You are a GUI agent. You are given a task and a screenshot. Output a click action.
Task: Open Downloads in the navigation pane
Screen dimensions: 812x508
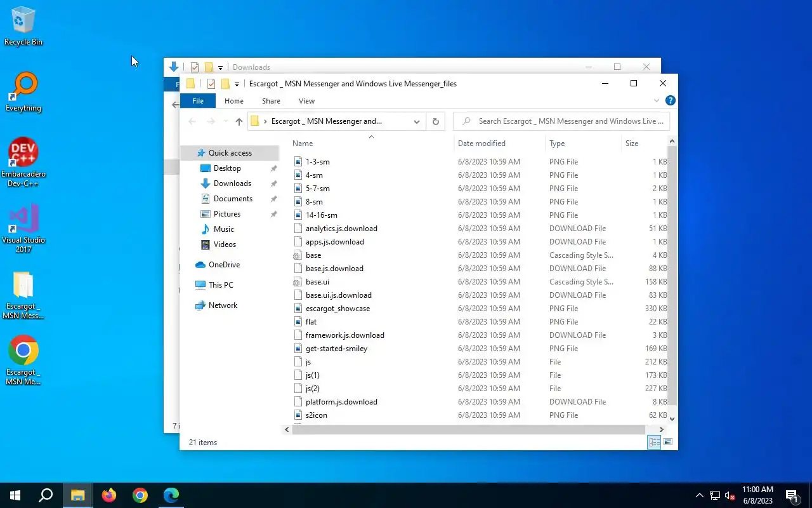[232, 184]
